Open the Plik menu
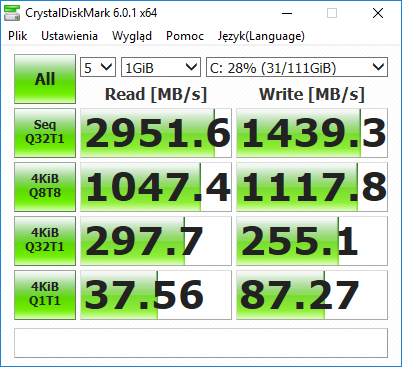402x367 pixels. pyautogui.click(x=18, y=36)
